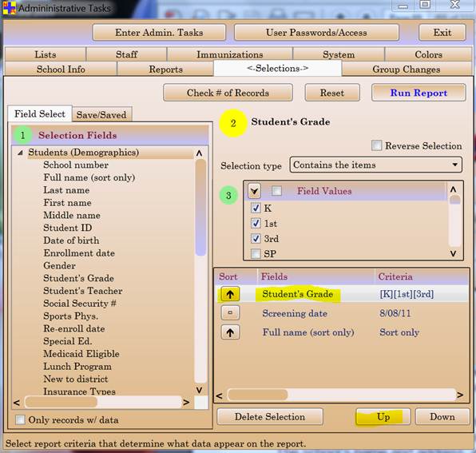Select Enrollment date field

point(79,253)
